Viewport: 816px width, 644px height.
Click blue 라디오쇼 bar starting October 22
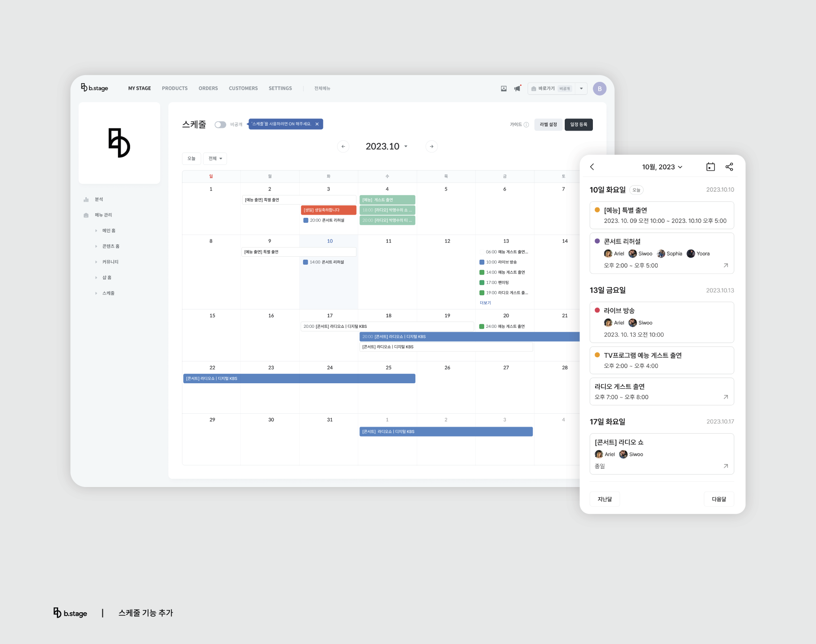(x=299, y=379)
